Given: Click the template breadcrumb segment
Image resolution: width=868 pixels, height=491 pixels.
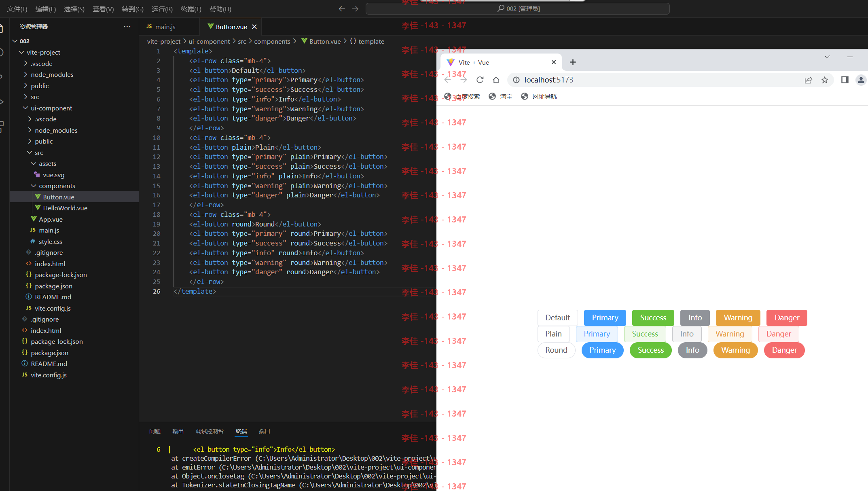Looking at the screenshot, I should [x=367, y=41].
